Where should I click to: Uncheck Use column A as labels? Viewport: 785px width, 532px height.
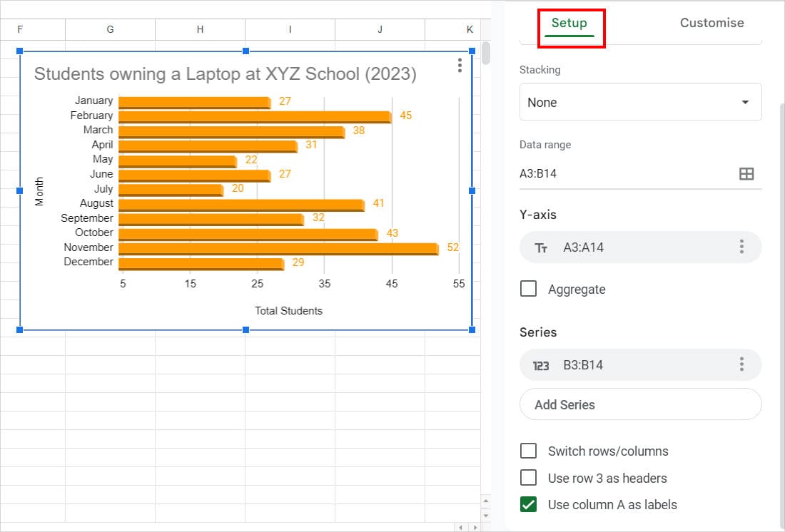pyautogui.click(x=528, y=504)
